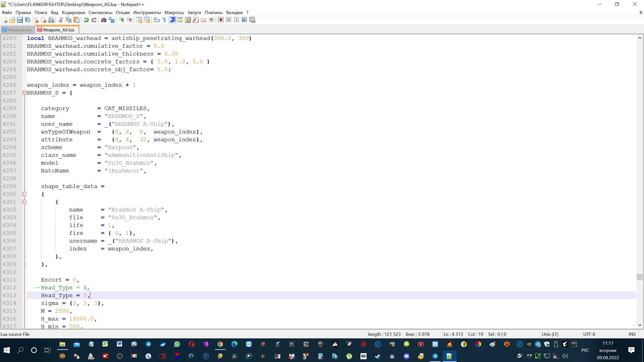The height and width of the screenshot is (362, 644).
Task: Open the Синтаксисы menu
Action: pos(100,13)
